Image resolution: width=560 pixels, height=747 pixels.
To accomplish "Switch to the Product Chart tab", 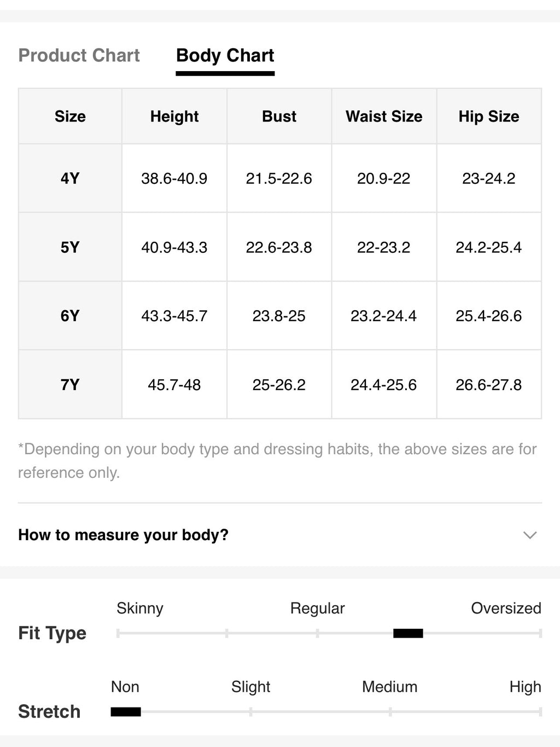I will [x=79, y=55].
